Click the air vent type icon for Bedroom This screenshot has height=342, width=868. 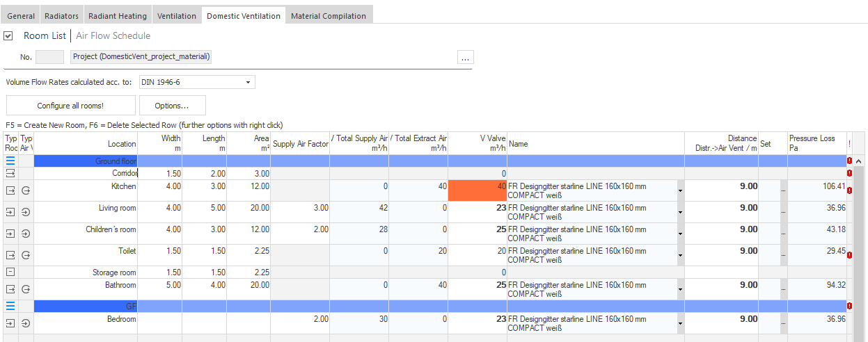tap(26, 323)
